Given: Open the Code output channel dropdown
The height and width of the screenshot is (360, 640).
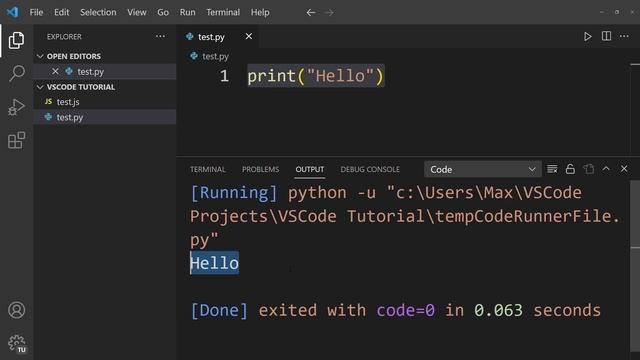Looking at the screenshot, I should coord(483,169).
